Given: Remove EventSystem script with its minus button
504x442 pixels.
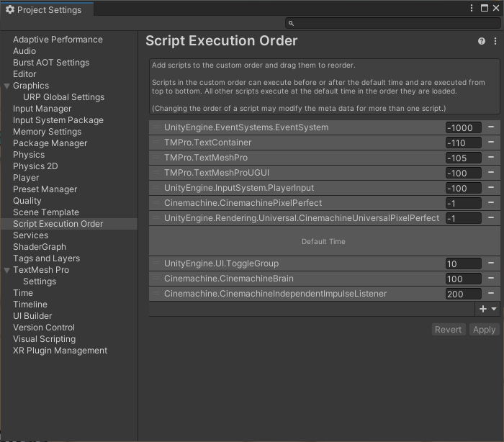Looking at the screenshot, I should [x=491, y=127].
